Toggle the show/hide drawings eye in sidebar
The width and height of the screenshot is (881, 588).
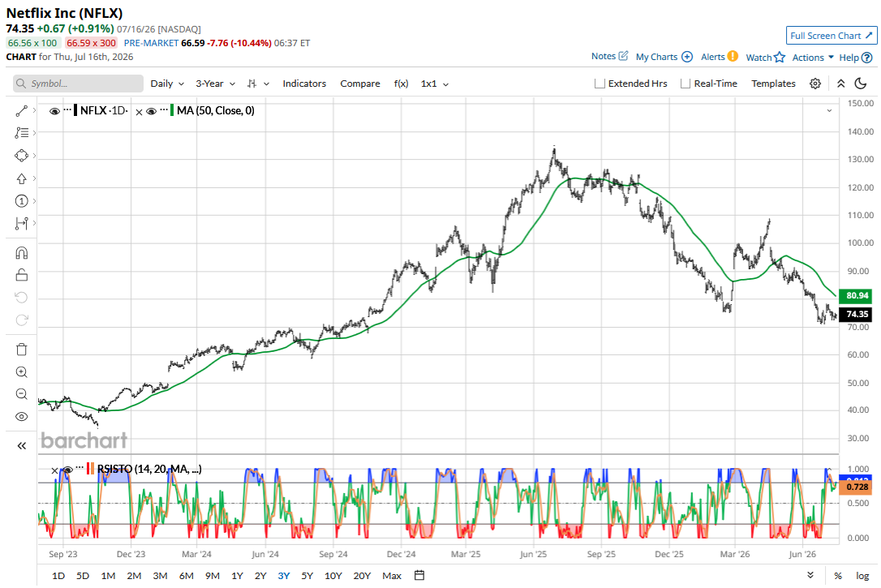(x=21, y=417)
